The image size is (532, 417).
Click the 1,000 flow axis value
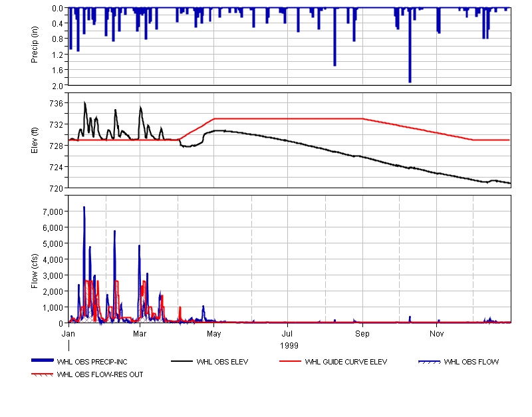pyautogui.click(x=53, y=307)
